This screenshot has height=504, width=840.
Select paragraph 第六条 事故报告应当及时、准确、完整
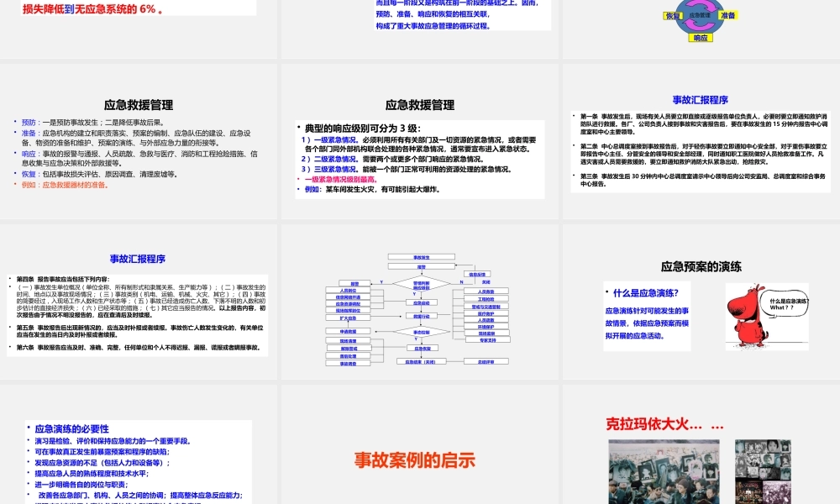pyautogui.click(x=139, y=348)
